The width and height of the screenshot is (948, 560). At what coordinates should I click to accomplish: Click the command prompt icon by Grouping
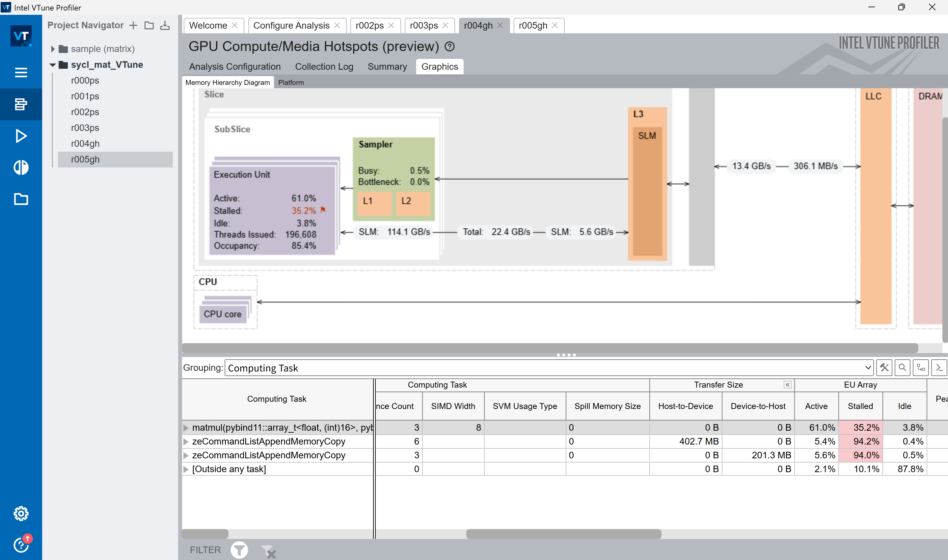pyautogui.click(x=939, y=368)
